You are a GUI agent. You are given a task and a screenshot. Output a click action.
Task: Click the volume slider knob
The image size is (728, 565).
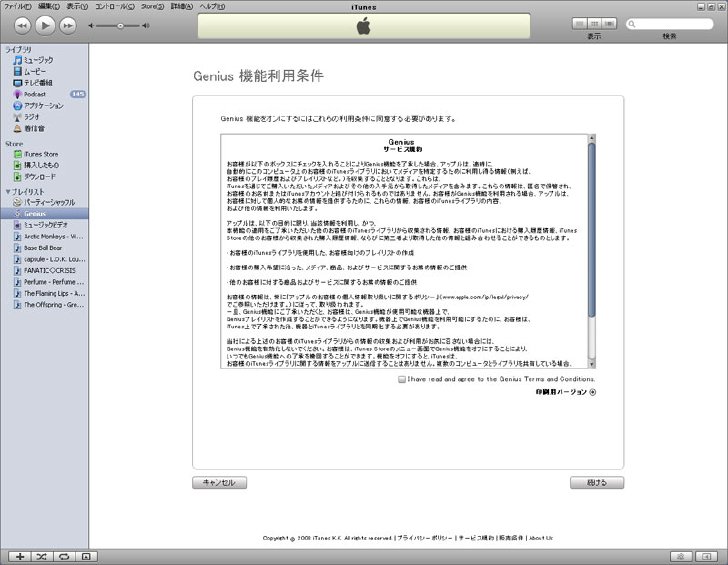120,26
